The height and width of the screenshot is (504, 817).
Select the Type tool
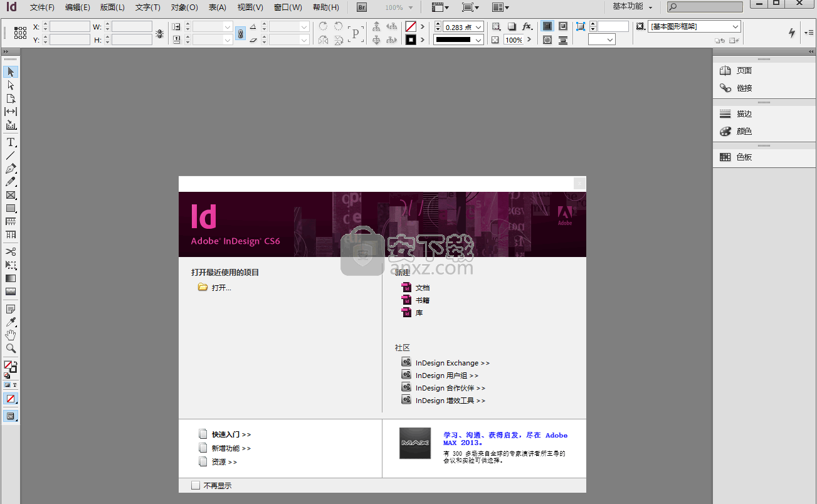pyautogui.click(x=11, y=142)
